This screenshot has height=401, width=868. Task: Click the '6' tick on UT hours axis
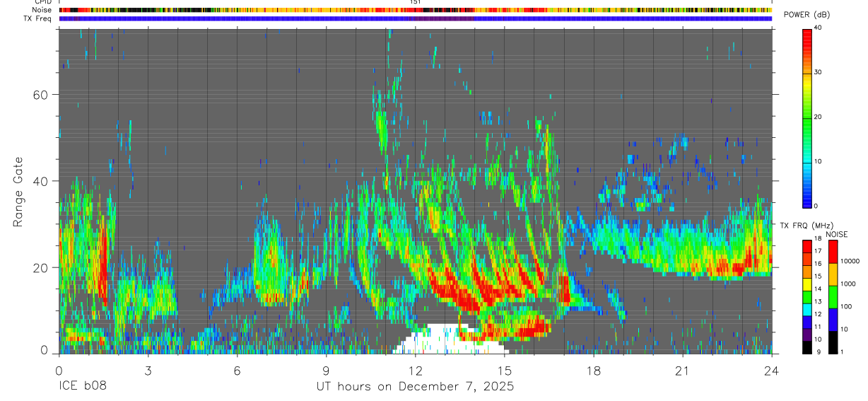(237, 370)
